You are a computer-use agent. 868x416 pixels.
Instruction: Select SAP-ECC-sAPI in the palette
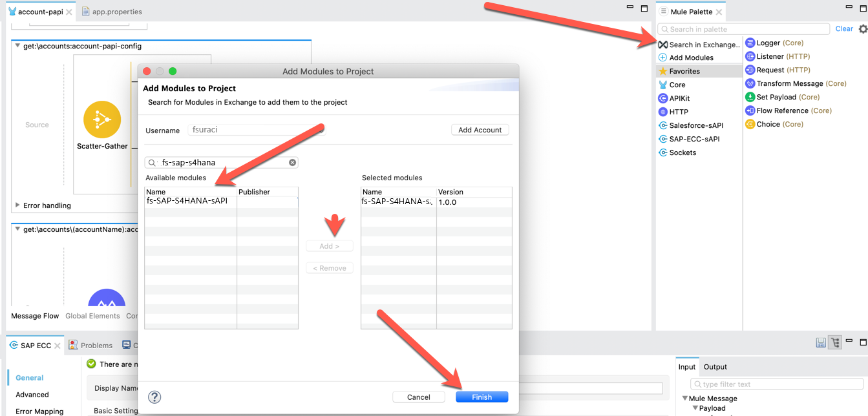point(689,139)
